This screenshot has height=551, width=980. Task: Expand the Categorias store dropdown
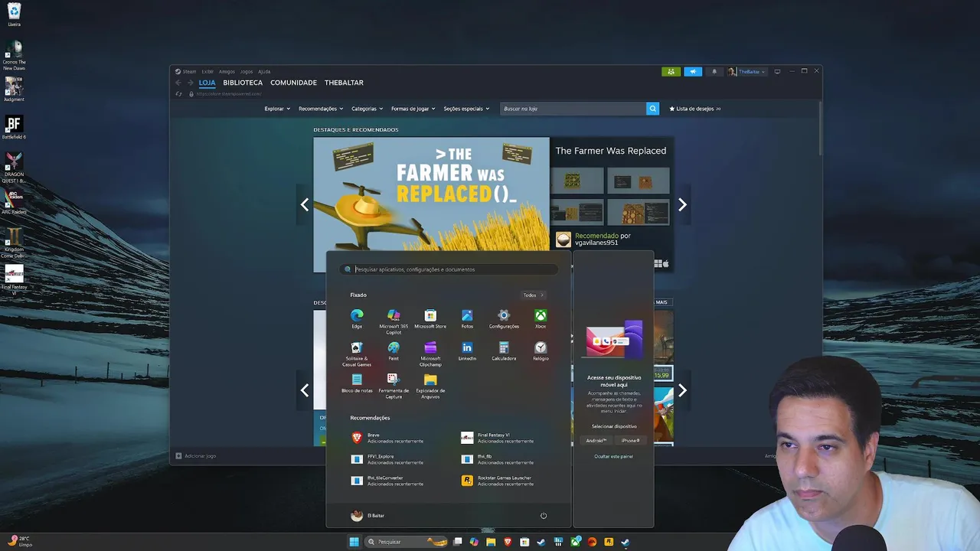coord(367,109)
